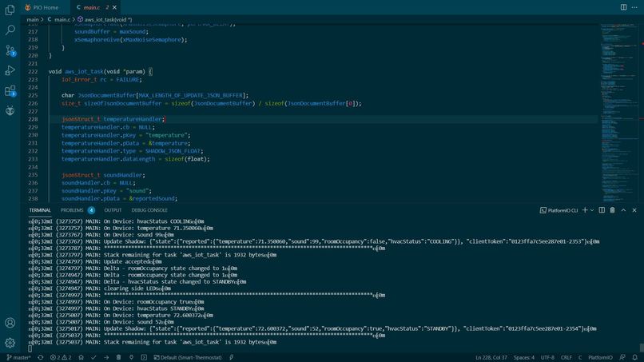Viewport: 644px width, 362px height.
Task: Open PlatformIO Home from status bar
Action: pyautogui.click(x=81, y=357)
